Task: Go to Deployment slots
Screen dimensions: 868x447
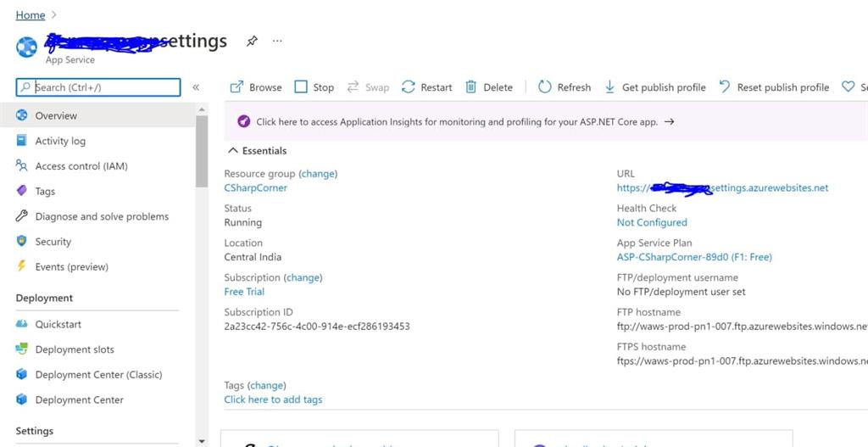Action: click(75, 349)
